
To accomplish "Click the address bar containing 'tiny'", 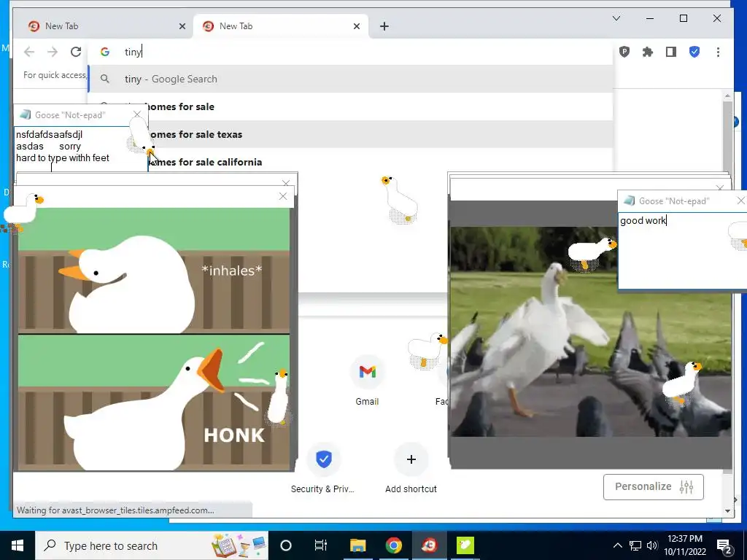I will pyautogui.click(x=350, y=52).
